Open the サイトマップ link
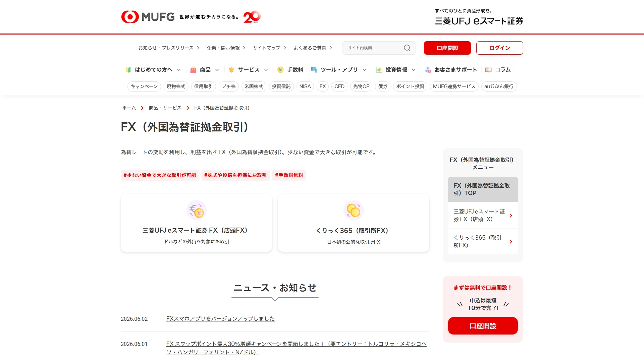The width and height of the screenshot is (644, 362). 269,48
